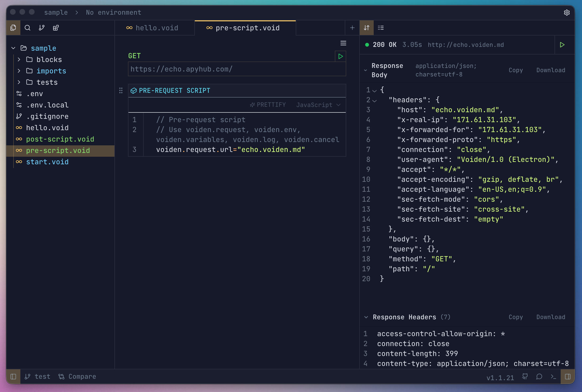Toggle the right sidebar panel
Image resolution: width=582 pixels, height=392 pixels.
coord(568,377)
